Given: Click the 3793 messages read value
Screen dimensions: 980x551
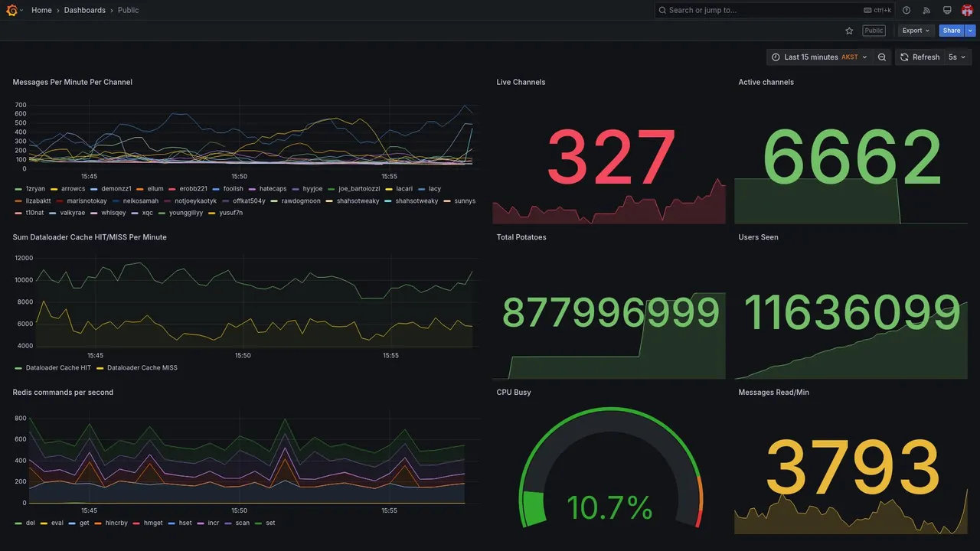Looking at the screenshot, I should [x=852, y=468].
